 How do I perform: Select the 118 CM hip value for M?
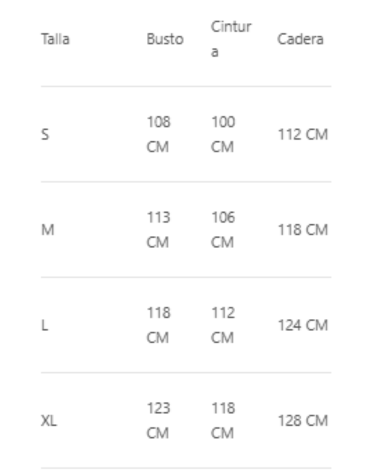(x=303, y=230)
